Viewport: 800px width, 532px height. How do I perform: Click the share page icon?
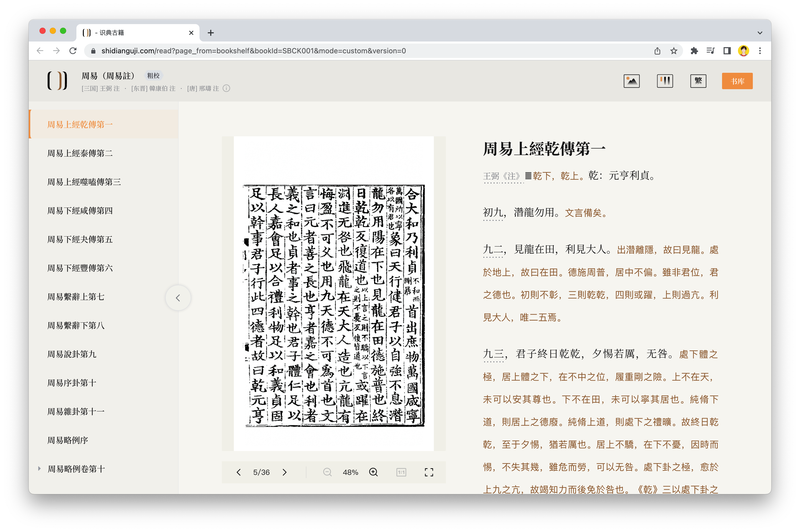[x=657, y=51]
